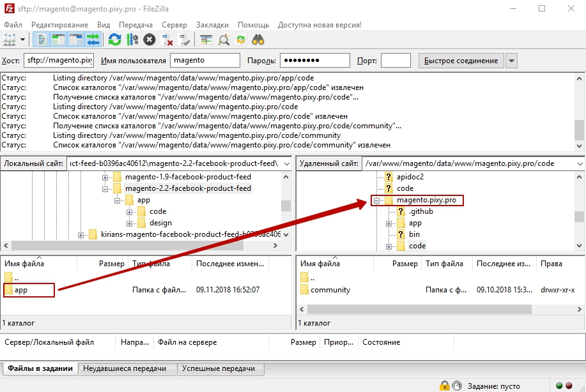Select magento.pixy.pro in remote tree
586x392 pixels.
click(x=426, y=200)
